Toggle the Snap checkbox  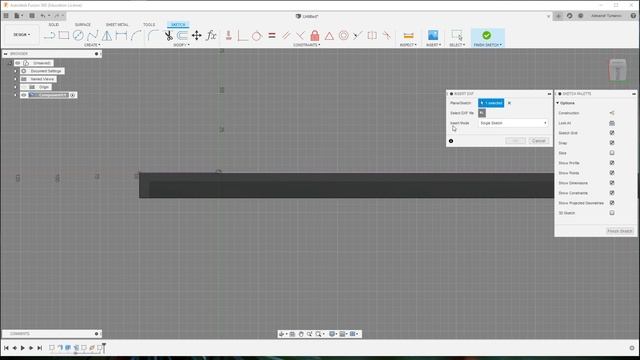click(612, 143)
